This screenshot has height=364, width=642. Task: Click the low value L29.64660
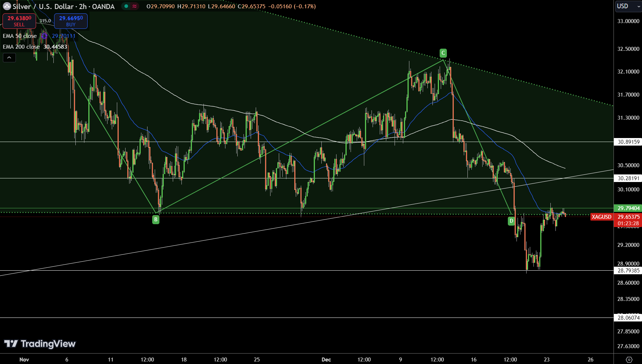pyautogui.click(x=221, y=6)
